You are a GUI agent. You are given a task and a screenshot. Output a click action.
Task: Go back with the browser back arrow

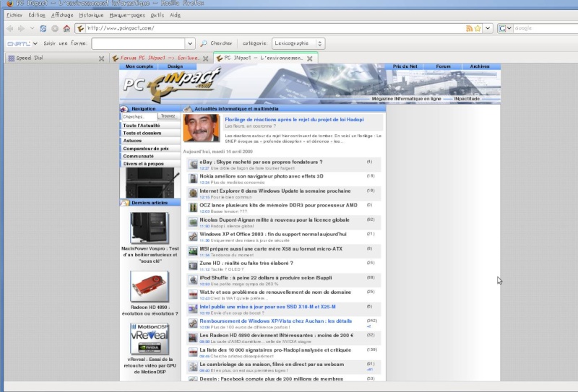pos(10,28)
